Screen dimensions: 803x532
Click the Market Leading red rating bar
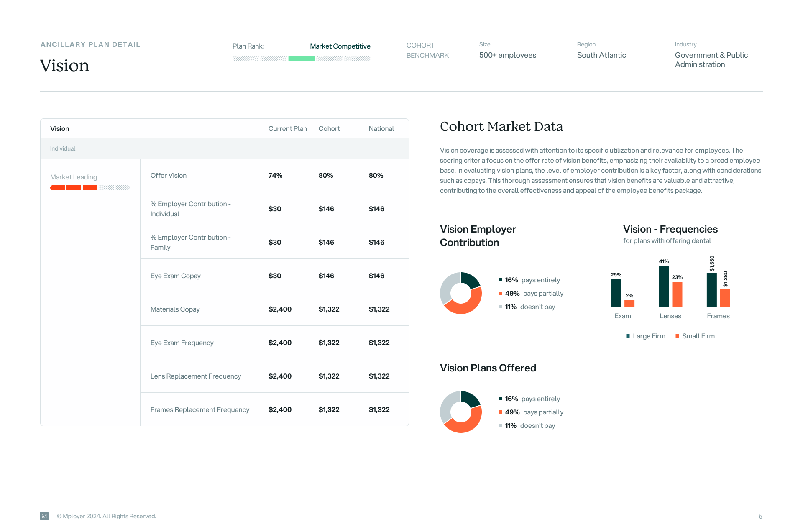(74, 188)
